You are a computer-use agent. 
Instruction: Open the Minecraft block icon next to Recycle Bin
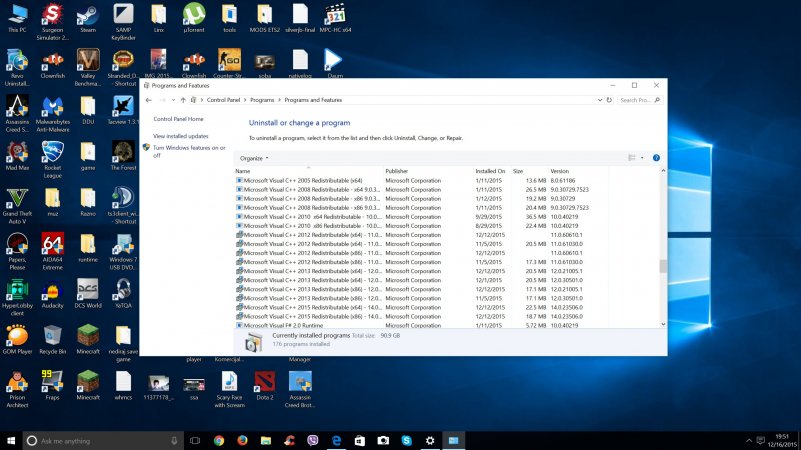tap(88, 340)
